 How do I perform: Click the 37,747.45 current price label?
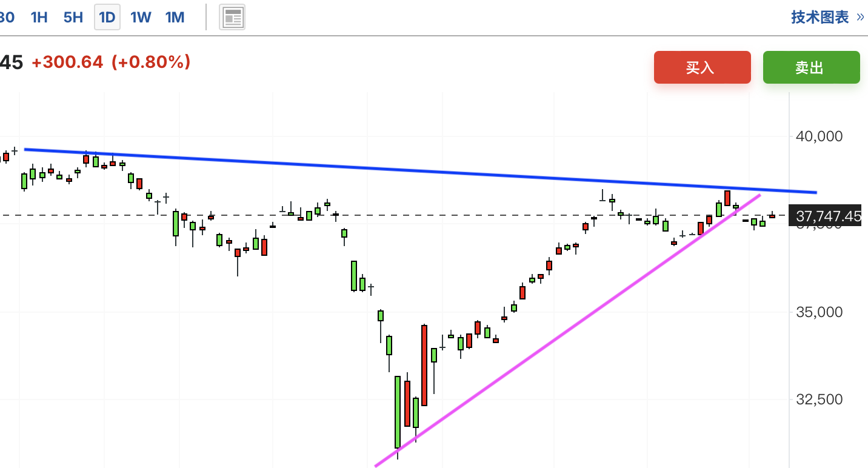(x=828, y=216)
